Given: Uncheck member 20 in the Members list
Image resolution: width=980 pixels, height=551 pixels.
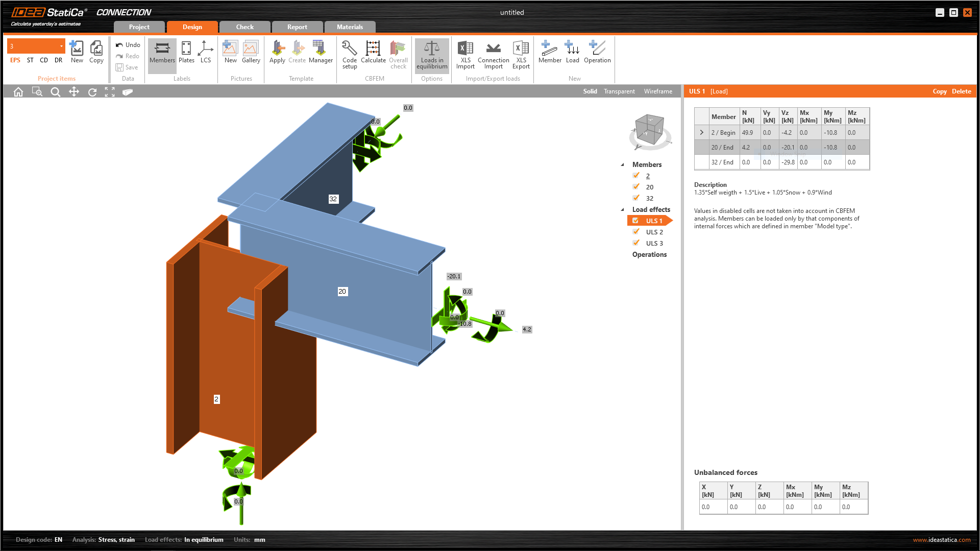Looking at the screenshot, I should pos(636,186).
